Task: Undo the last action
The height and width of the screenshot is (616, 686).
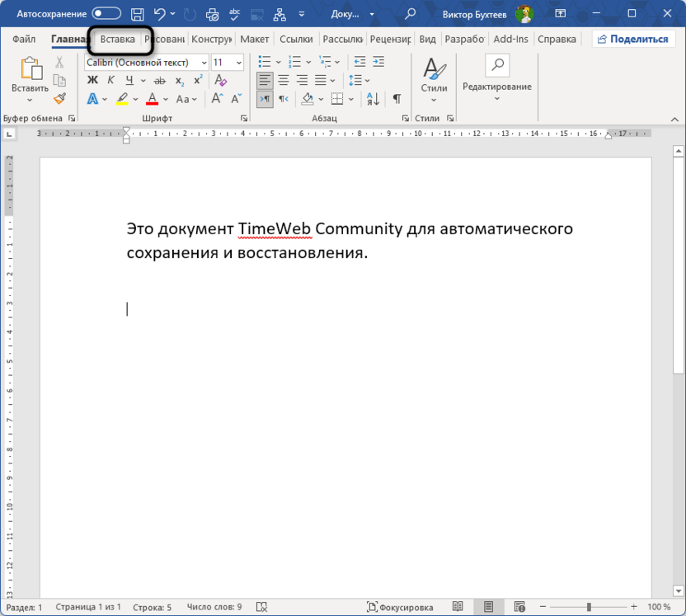Action: [160, 14]
